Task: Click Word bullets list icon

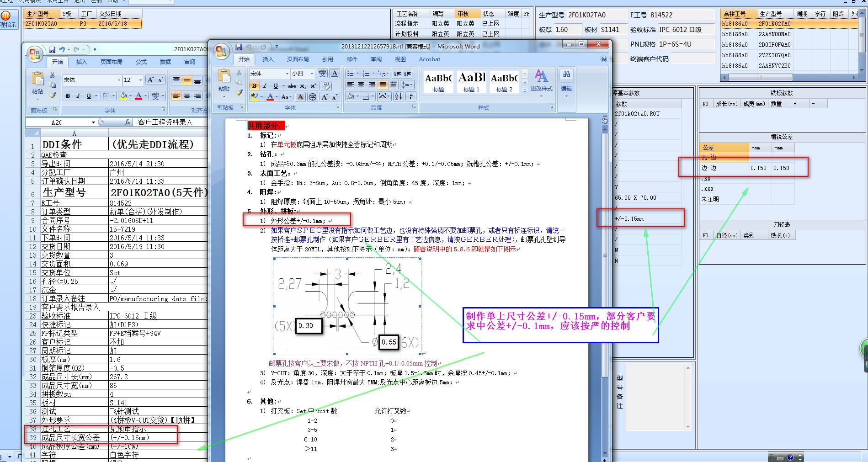Action: click(350, 73)
